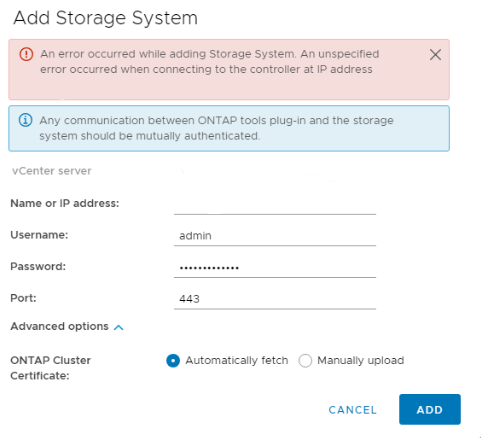
Task: Focus the masked Password input field
Action: 275,267
